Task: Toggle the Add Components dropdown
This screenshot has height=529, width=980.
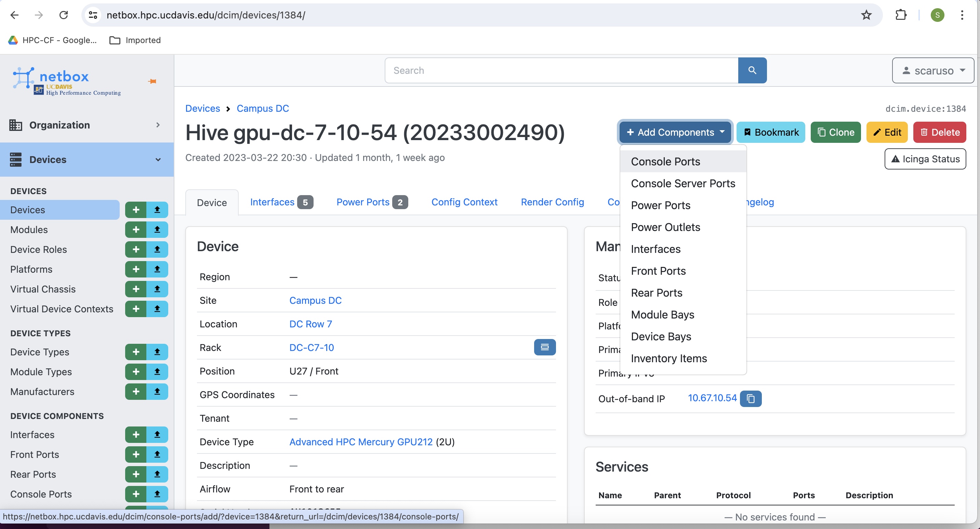Action: coord(675,132)
